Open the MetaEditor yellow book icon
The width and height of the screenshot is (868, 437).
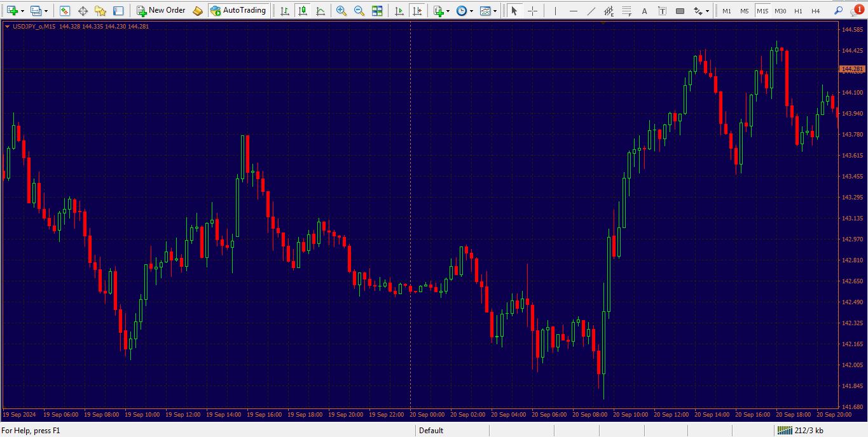point(198,11)
